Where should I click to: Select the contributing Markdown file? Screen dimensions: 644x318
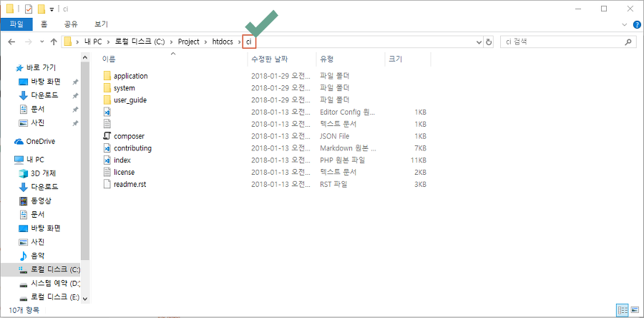click(132, 148)
